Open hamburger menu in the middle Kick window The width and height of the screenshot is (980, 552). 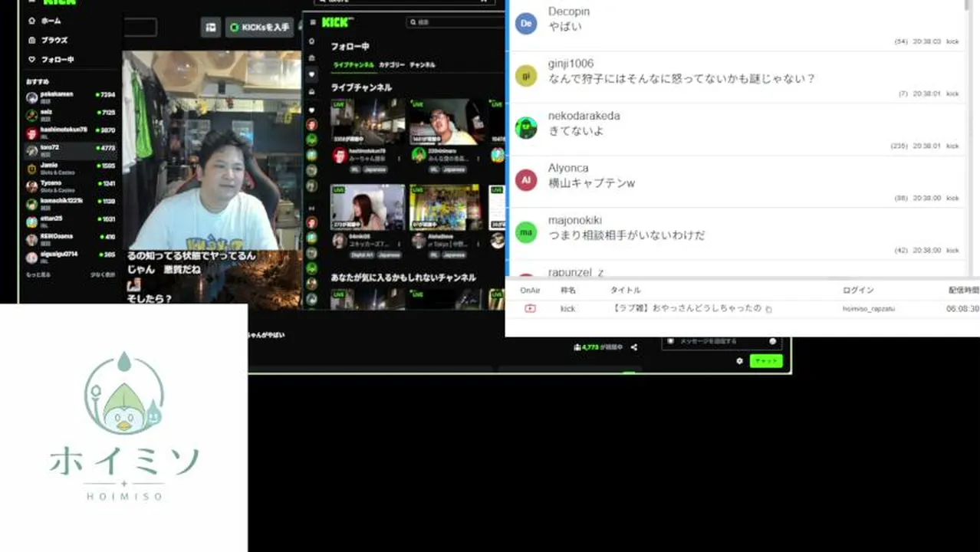point(312,22)
